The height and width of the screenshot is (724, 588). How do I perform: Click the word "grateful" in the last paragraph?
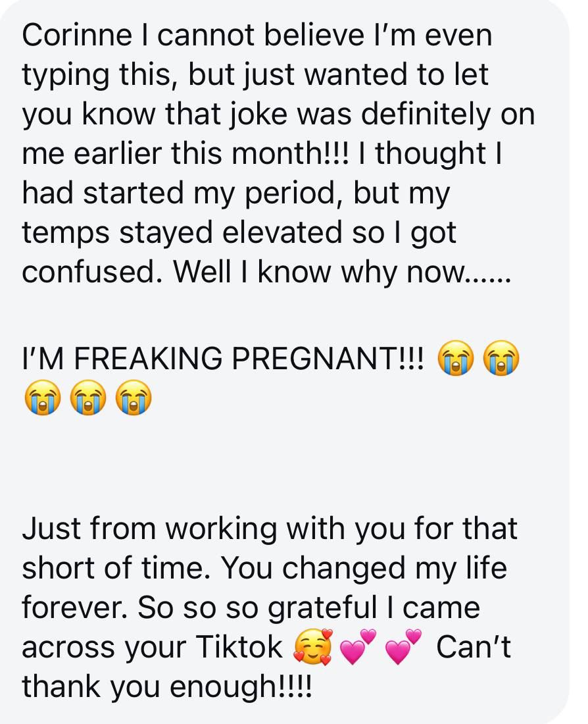[333, 608]
